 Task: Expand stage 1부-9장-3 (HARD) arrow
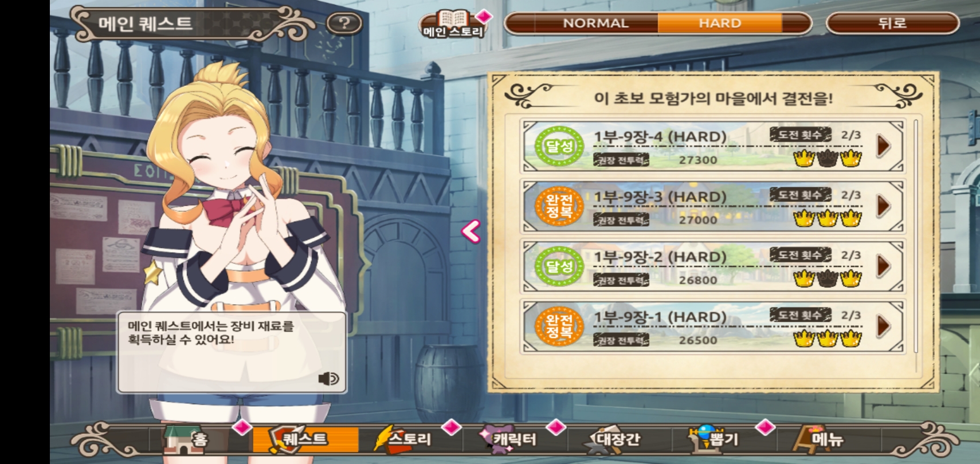883,206
